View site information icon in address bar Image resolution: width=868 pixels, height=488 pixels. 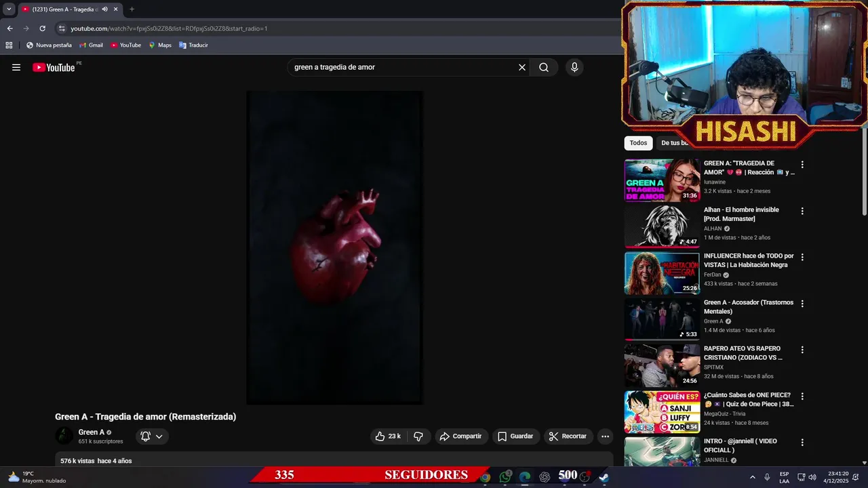click(x=62, y=28)
